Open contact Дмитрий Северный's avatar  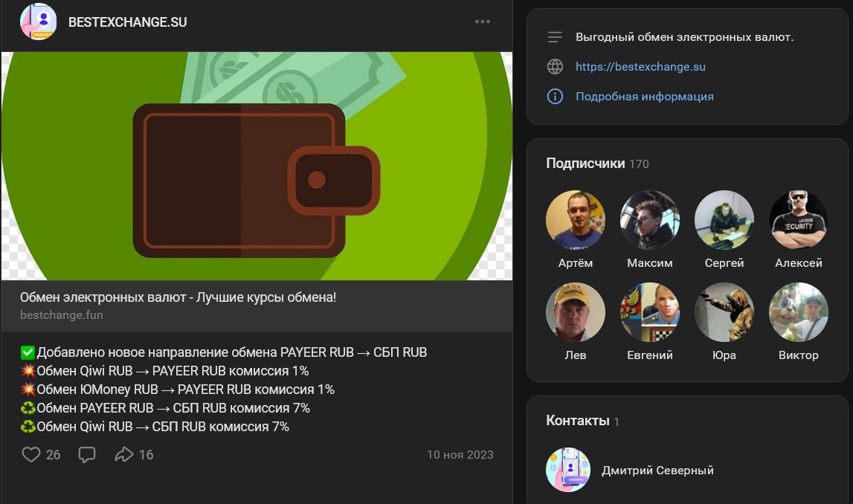tap(568, 470)
